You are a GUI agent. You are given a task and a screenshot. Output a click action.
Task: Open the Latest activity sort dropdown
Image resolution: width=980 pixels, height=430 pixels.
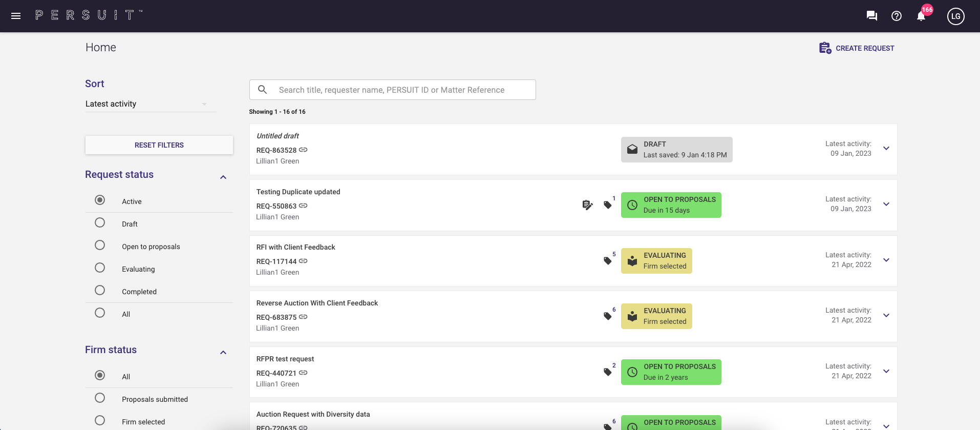[151, 104]
